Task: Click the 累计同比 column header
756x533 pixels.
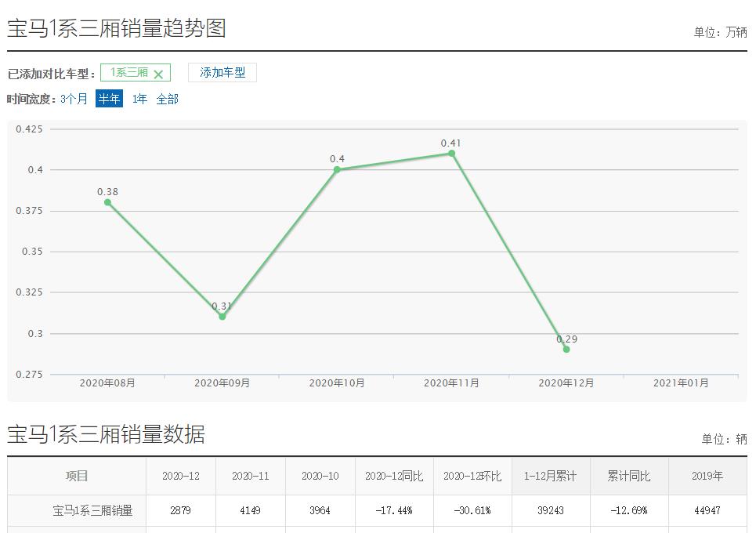Action: point(629,476)
